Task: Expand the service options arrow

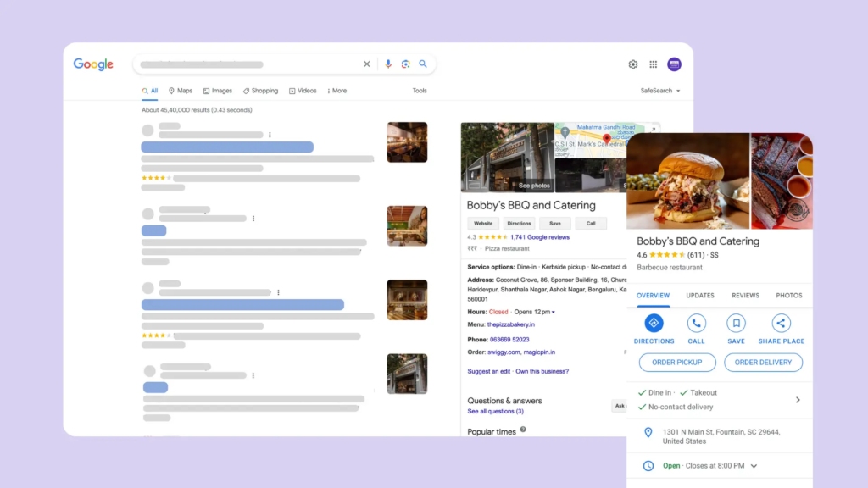Action: click(797, 400)
